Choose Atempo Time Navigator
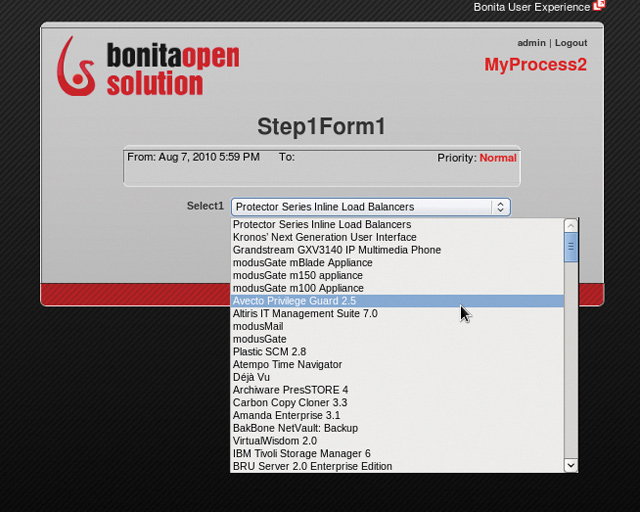The image size is (640, 512). (397, 364)
